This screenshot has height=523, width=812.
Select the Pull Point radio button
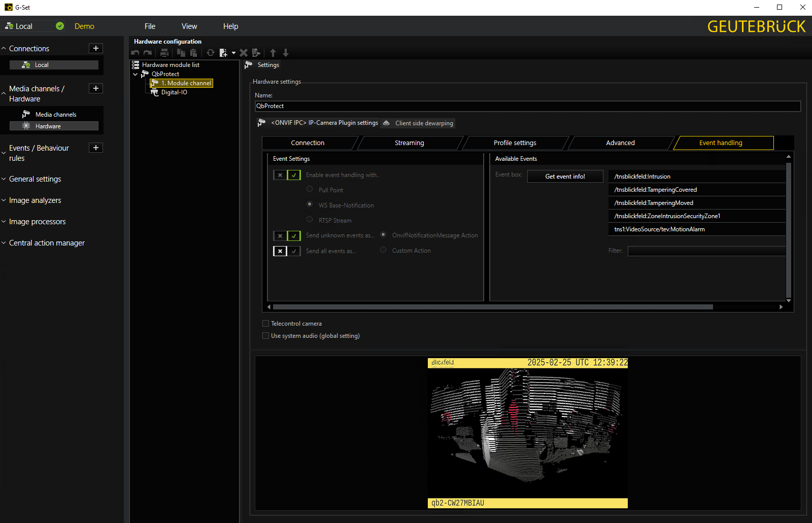[x=310, y=189]
